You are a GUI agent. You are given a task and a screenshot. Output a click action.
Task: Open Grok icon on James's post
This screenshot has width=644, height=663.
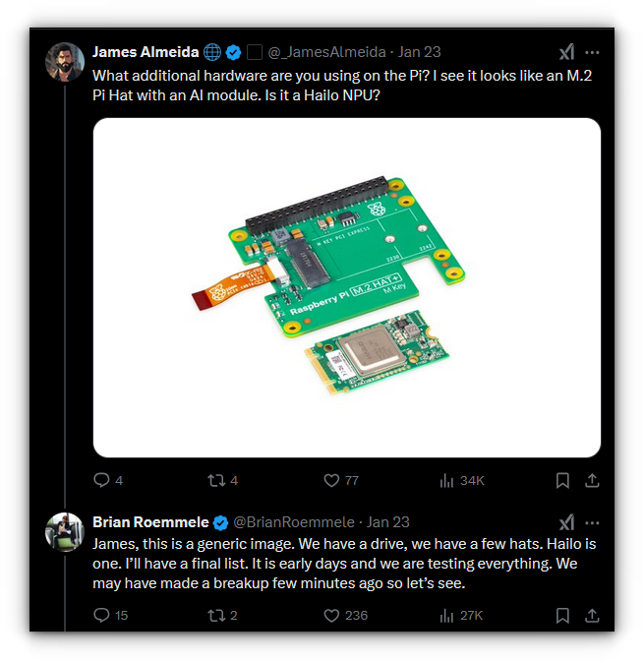[x=566, y=52]
